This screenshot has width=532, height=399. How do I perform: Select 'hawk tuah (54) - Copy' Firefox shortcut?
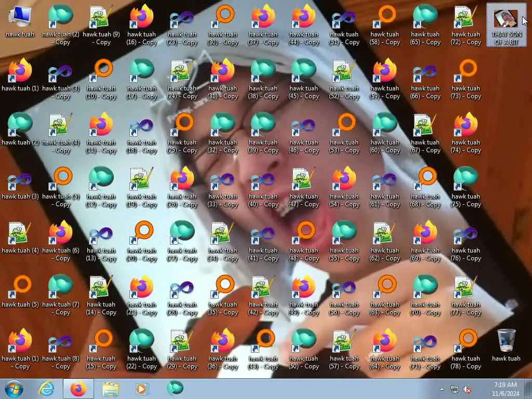[344, 187]
